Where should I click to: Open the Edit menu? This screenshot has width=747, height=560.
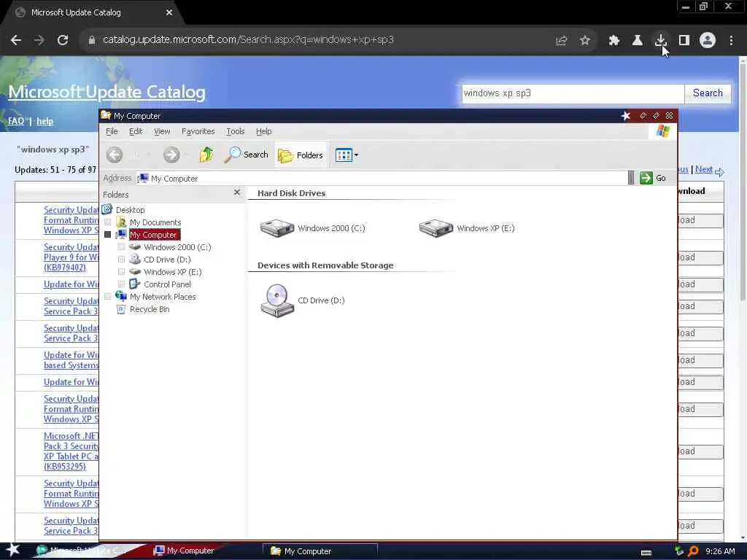coord(136,131)
